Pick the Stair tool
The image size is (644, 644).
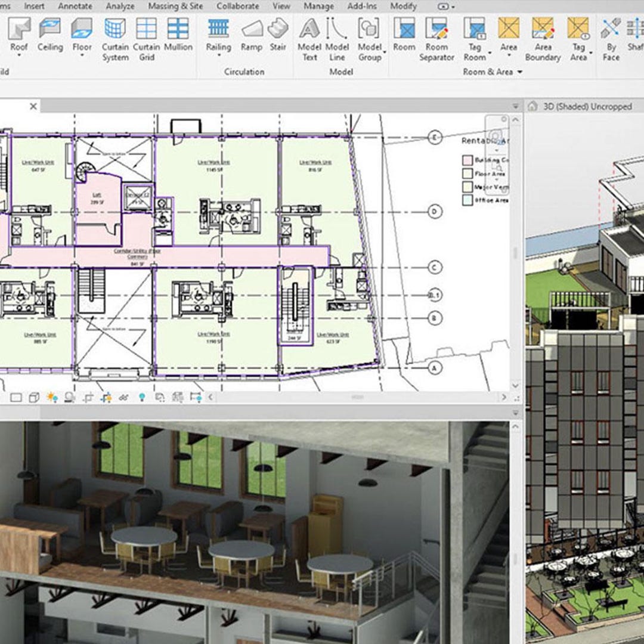(x=278, y=35)
